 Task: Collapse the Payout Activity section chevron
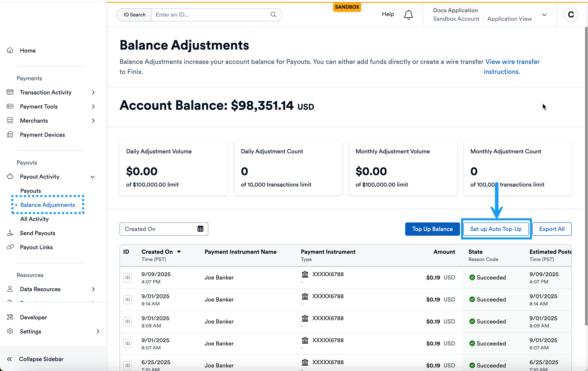coord(92,177)
